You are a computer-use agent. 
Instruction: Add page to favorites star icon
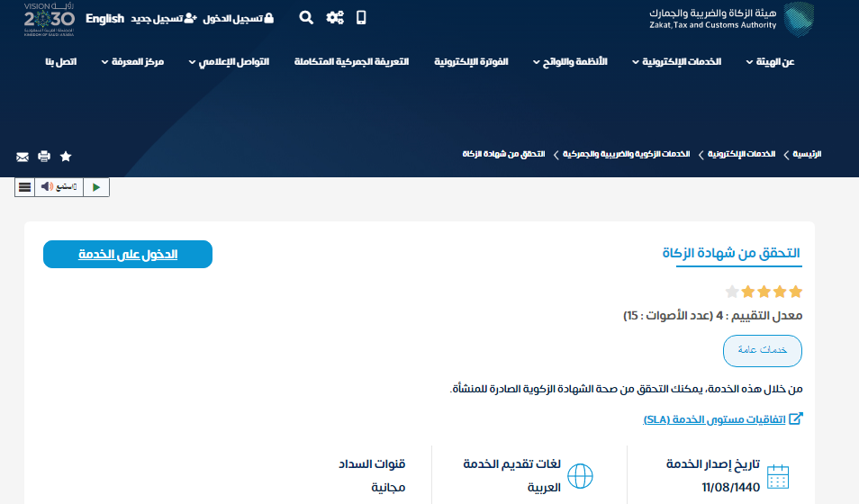66,157
